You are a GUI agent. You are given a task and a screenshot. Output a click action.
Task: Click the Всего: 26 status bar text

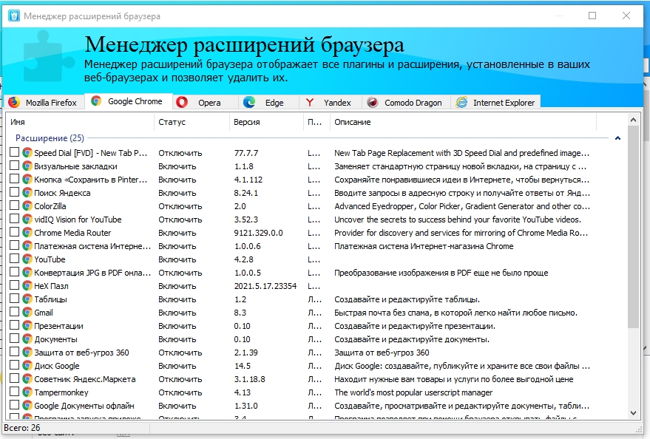point(22,427)
